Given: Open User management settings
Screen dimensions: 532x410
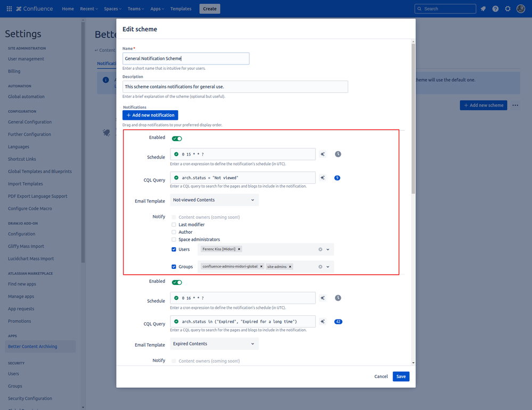Looking at the screenshot, I should (x=26, y=59).
